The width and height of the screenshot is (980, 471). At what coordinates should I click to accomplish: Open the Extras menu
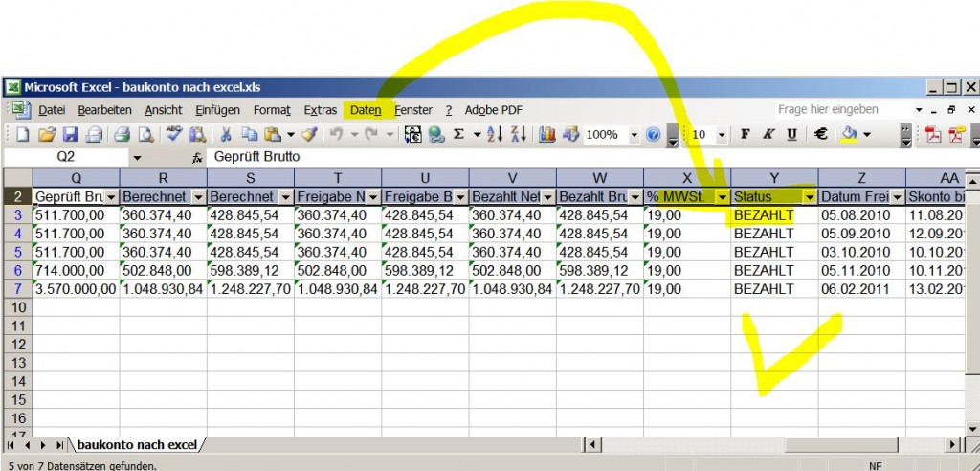[321, 110]
